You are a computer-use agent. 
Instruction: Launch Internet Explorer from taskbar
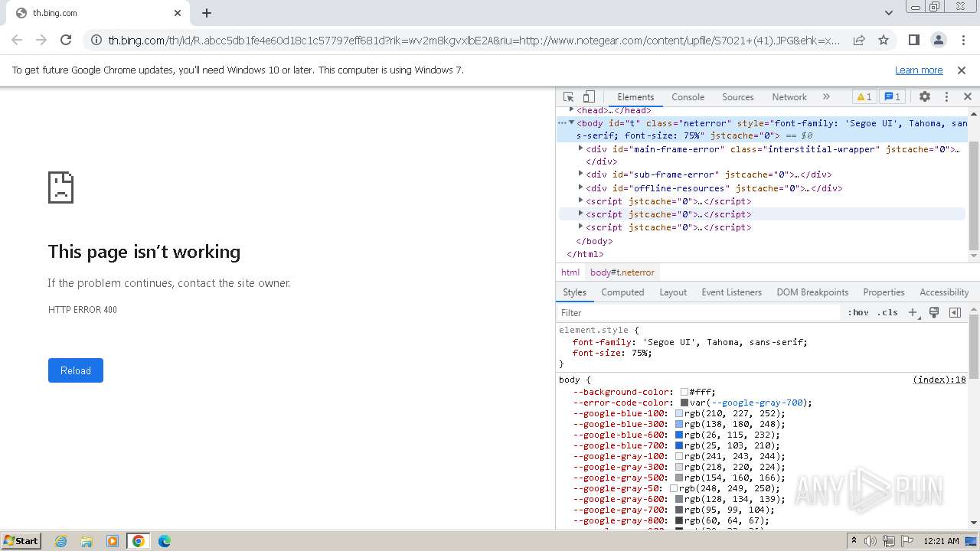coord(61,541)
